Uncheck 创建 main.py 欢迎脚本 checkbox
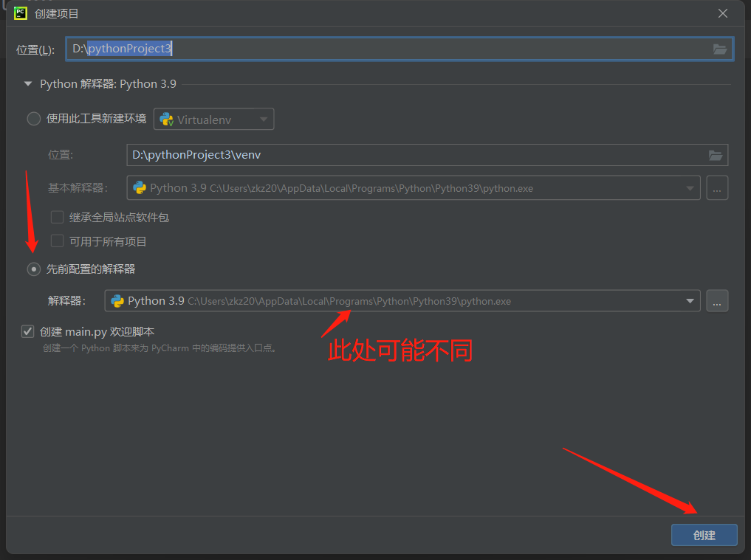The image size is (751, 560). tap(28, 331)
